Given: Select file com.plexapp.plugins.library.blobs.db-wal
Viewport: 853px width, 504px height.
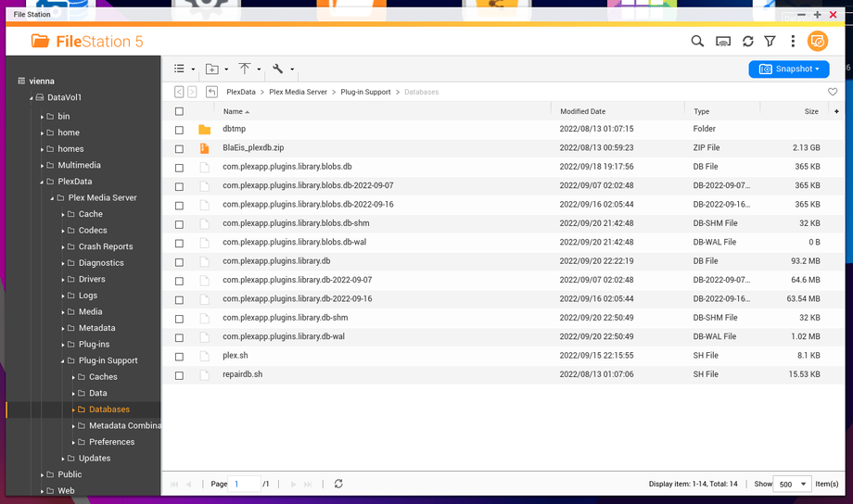Looking at the screenshot, I should pos(294,242).
